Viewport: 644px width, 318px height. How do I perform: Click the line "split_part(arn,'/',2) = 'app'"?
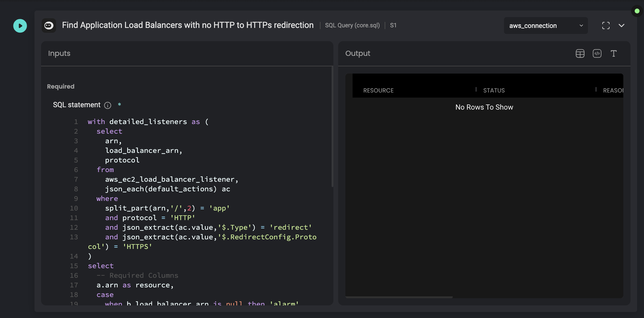[x=167, y=208]
